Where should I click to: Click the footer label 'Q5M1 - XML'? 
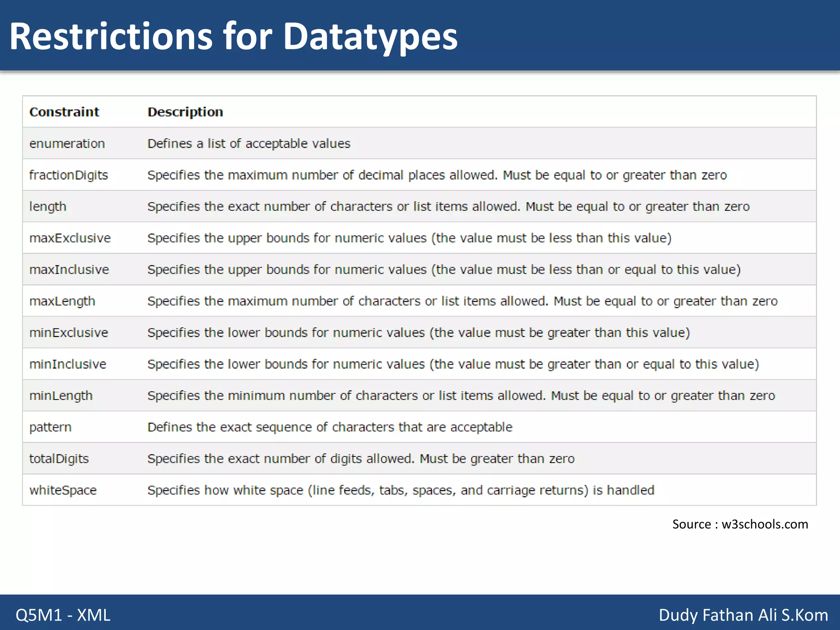tap(63, 615)
